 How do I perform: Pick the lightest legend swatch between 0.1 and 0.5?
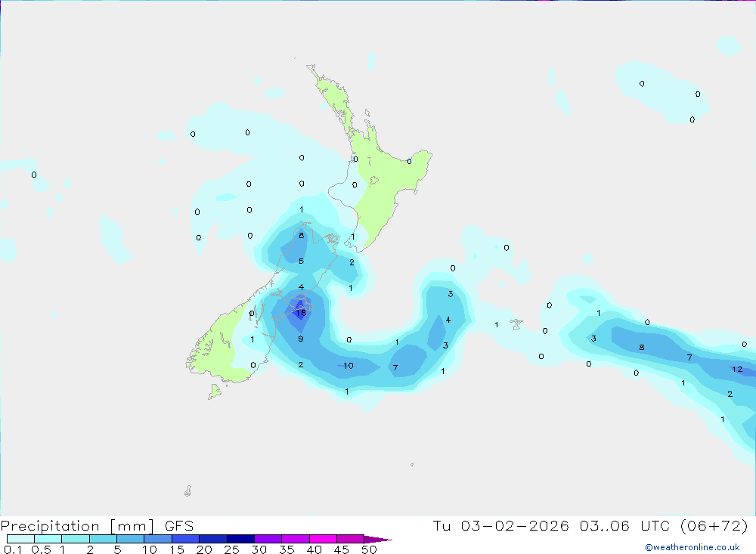click(x=20, y=539)
